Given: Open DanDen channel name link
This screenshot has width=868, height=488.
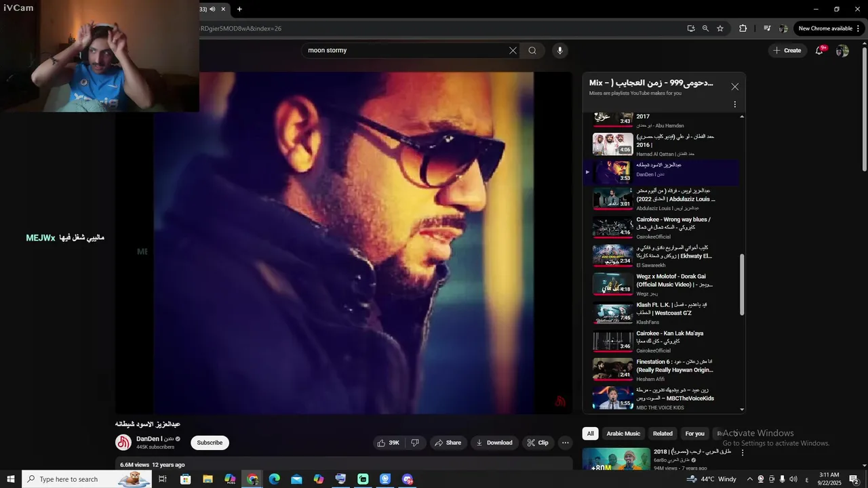Looking at the screenshot, I should click(x=155, y=439).
